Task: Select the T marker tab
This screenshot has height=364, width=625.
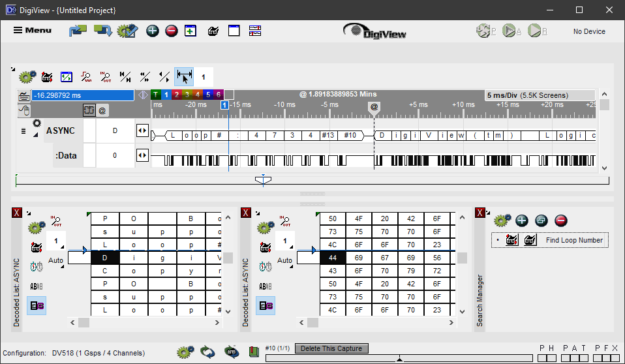Action: point(156,95)
